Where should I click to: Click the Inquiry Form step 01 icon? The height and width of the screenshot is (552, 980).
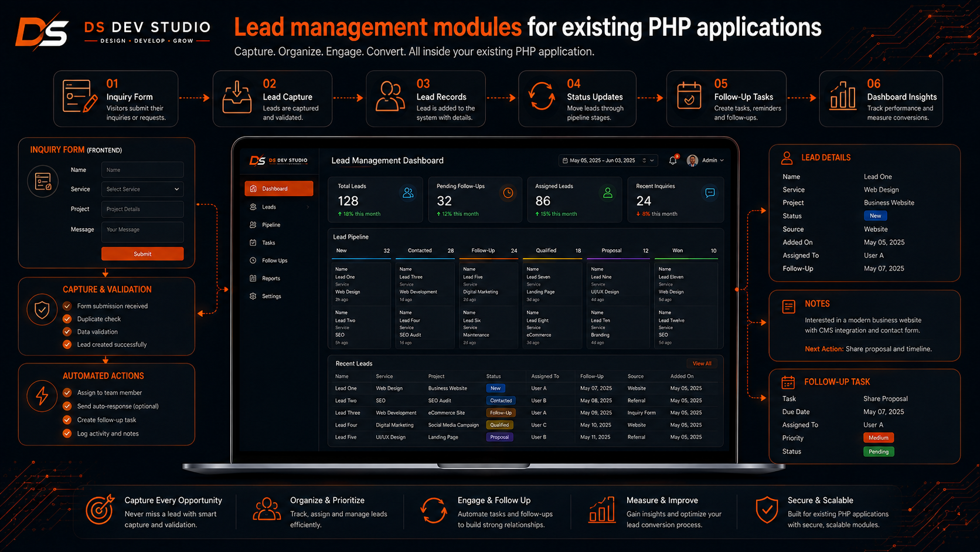80,97
